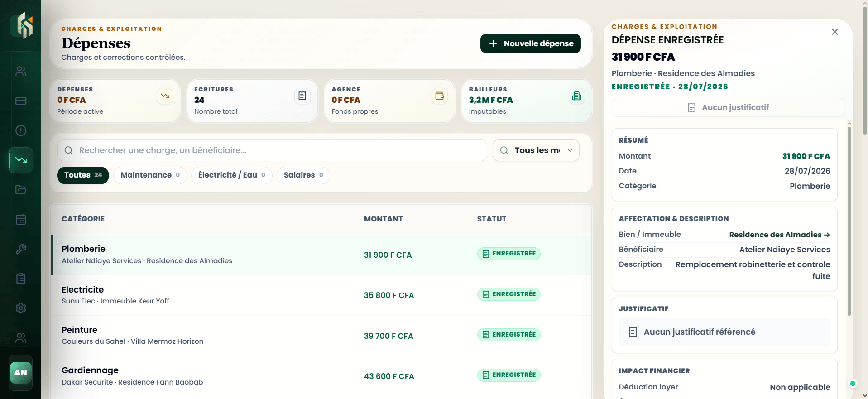Screen dimensions: 868x399
Task: Select the expenses trending-down sidebar icon
Action: tap(21, 160)
